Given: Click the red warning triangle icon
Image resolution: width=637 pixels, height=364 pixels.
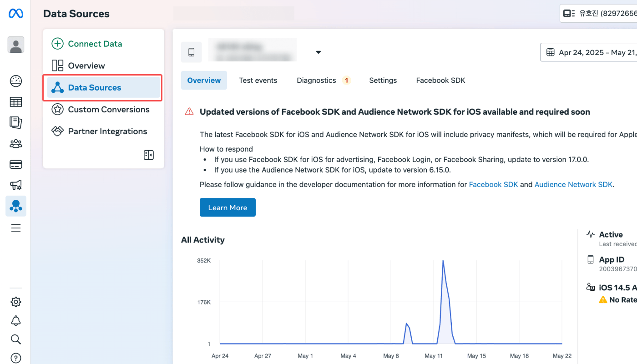Looking at the screenshot, I should click(189, 112).
